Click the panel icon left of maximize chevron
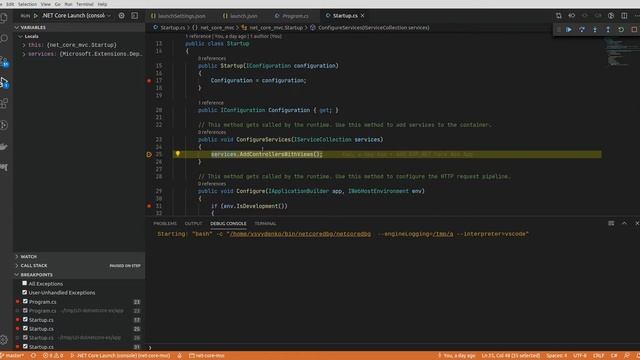The width and height of the screenshot is (640, 360). coord(611,223)
